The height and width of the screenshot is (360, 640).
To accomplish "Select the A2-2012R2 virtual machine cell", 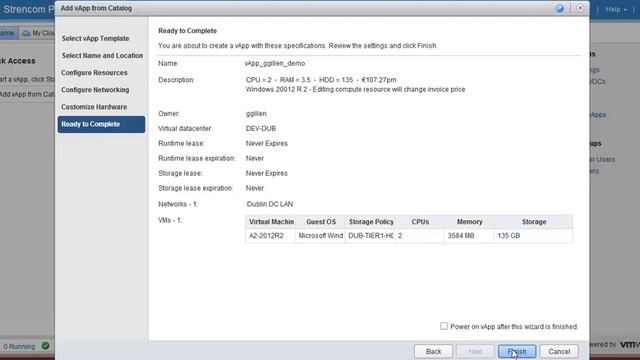I will click(x=270, y=236).
